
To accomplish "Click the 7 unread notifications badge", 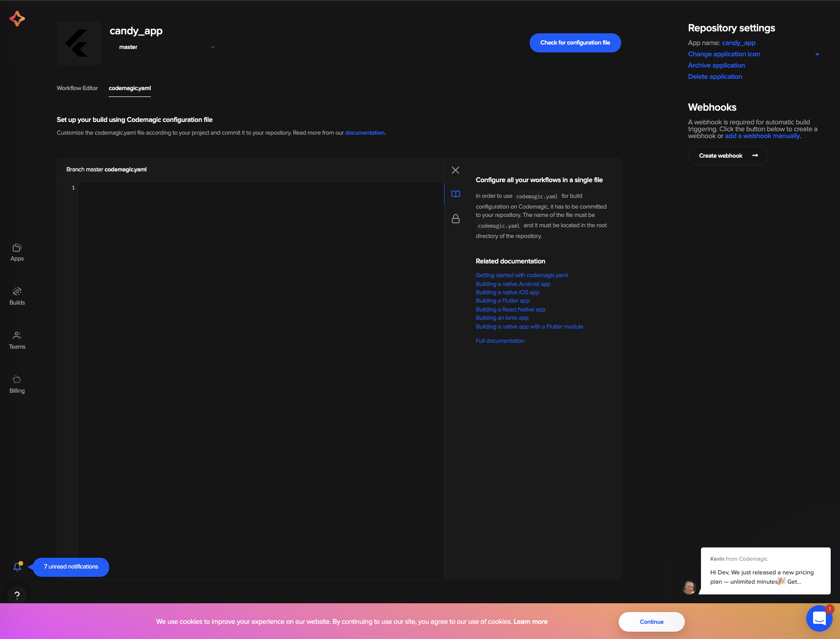I will tap(70, 567).
